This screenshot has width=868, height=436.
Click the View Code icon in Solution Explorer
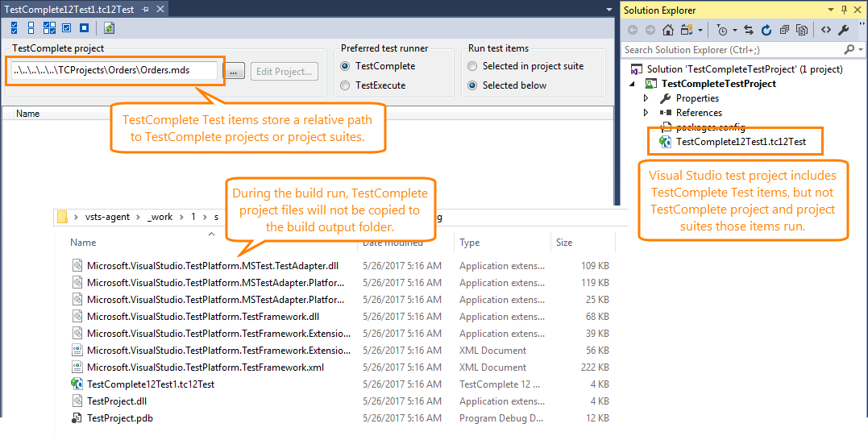pos(825,30)
